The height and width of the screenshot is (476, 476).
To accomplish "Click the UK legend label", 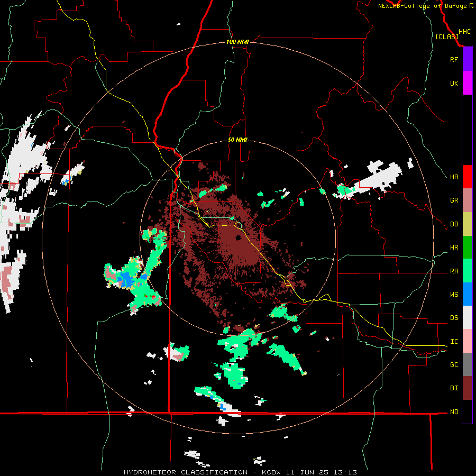I will click(454, 83).
